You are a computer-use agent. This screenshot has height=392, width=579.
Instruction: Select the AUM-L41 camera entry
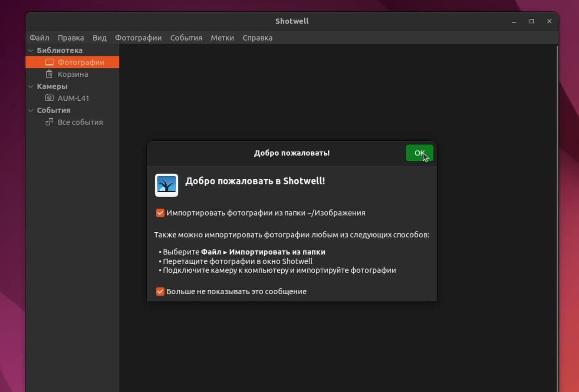pos(72,98)
